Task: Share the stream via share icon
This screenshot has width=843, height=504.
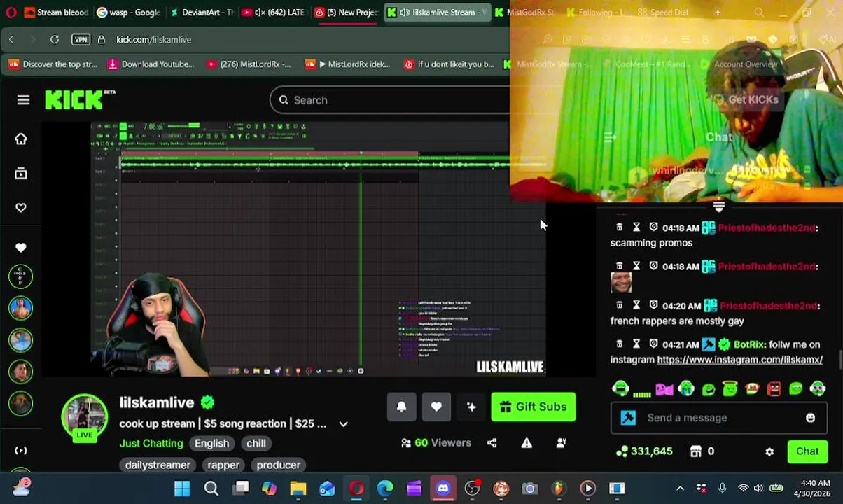Action: pos(492,442)
